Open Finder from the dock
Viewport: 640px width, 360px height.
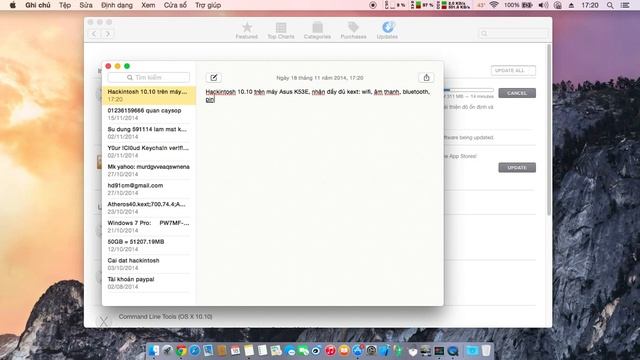(153, 350)
